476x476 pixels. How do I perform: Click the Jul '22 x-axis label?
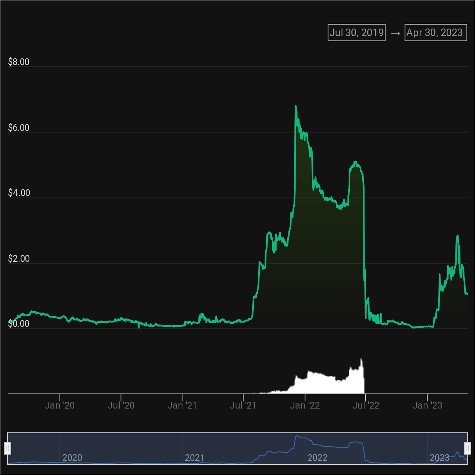[366, 405]
